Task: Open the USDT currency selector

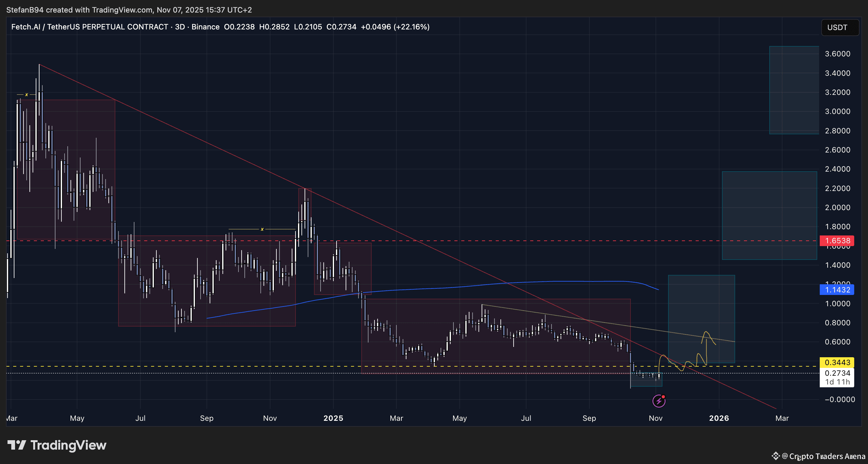Action: point(840,27)
